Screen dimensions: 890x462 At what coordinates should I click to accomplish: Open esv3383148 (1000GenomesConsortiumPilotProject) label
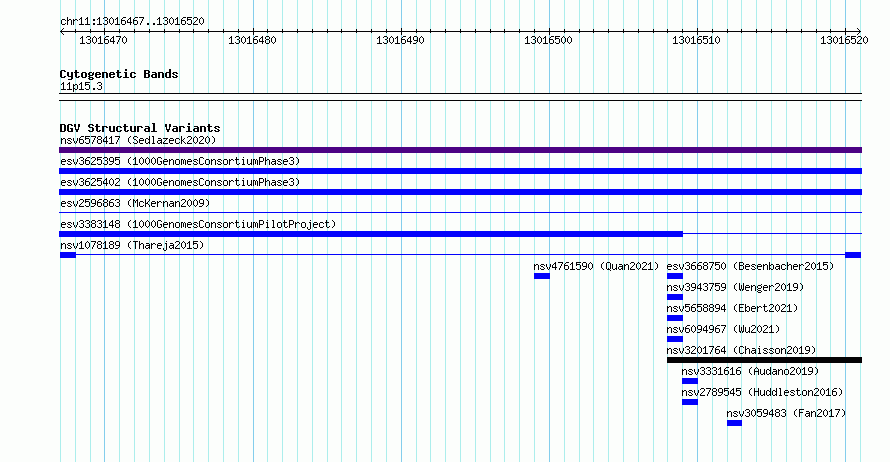point(198,224)
